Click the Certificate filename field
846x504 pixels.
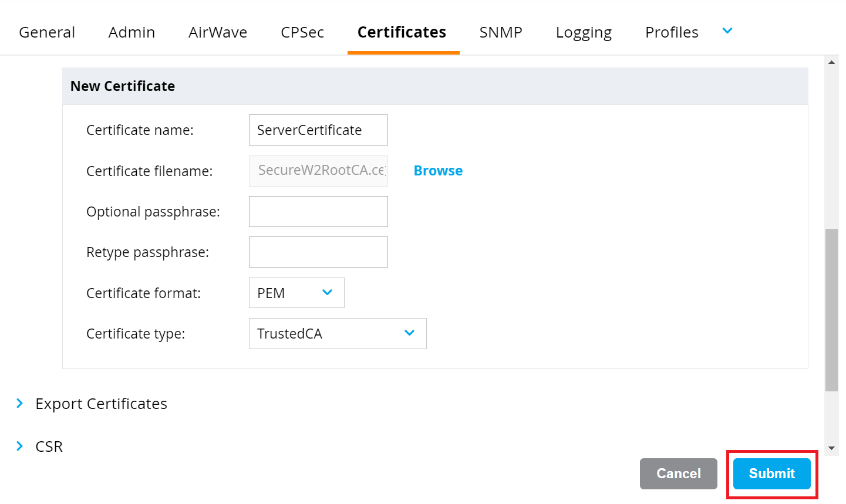click(x=318, y=171)
